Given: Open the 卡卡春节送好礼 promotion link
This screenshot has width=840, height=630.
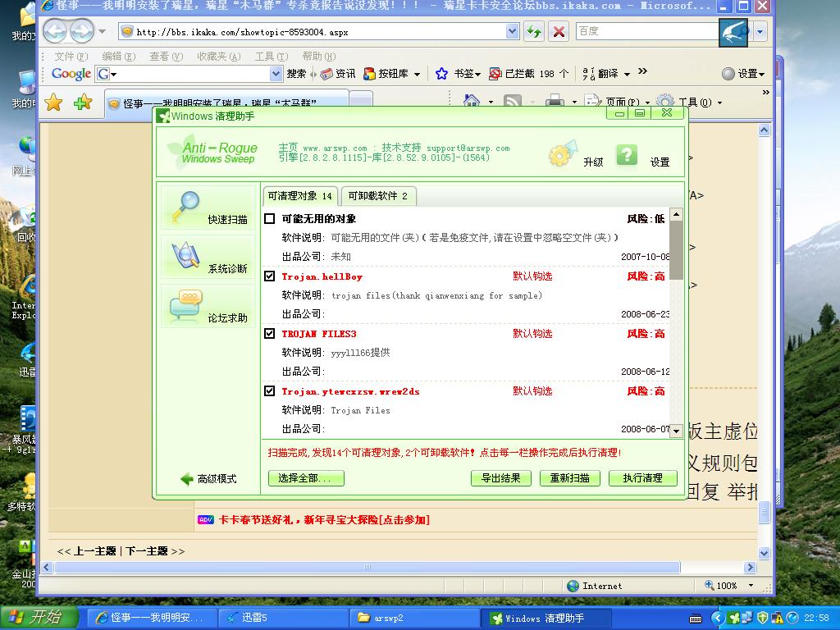Looking at the screenshot, I should (324, 519).
